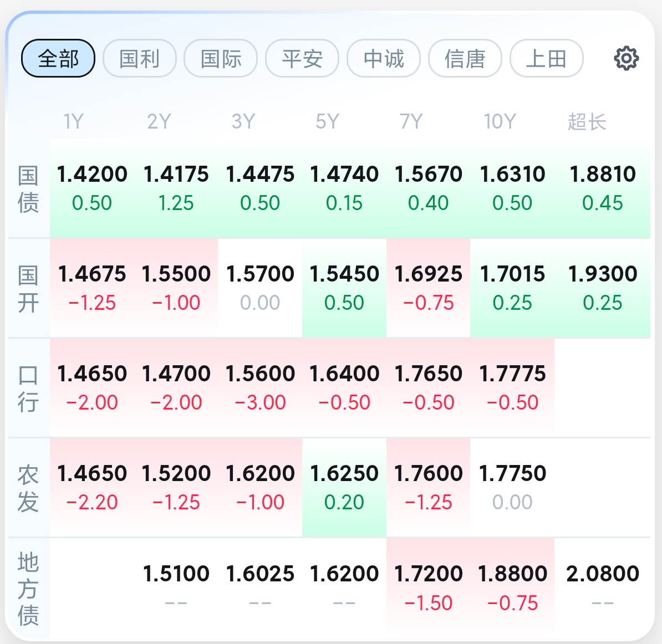Choose the 中诚 filter tab
662x644 pixels.
coord(384,58)
